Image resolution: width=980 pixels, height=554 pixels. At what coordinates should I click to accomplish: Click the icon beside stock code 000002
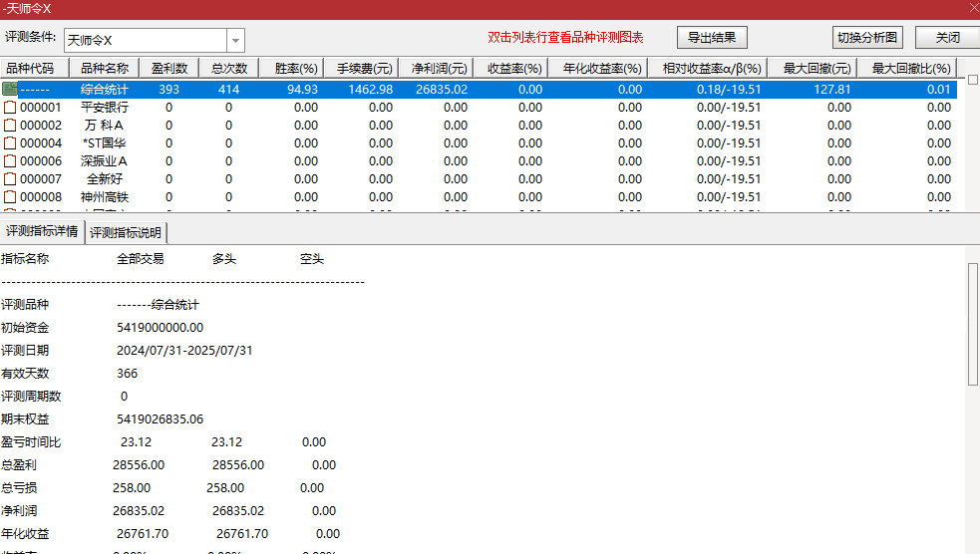10,126
